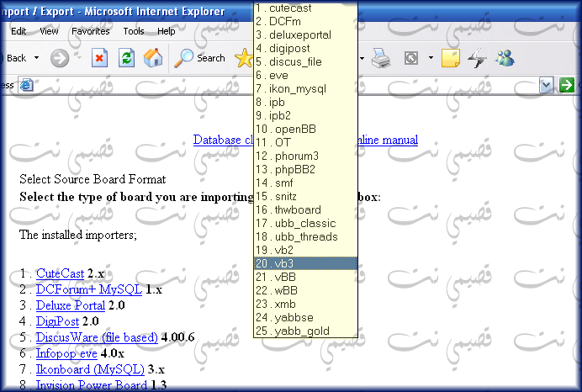The height and width of the screenshot is (392, 582).
Task: Open the View menu
Action: pyautogui.click(x=49, y=31)
